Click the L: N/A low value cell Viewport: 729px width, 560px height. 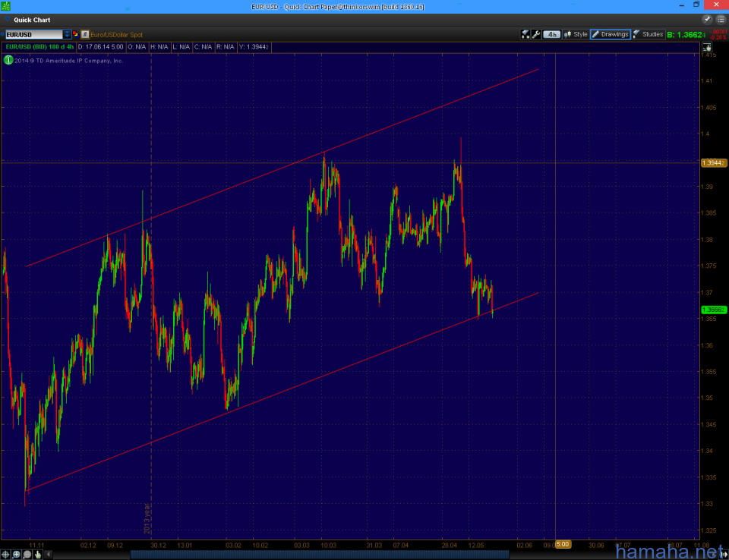(x=181, y=47)
